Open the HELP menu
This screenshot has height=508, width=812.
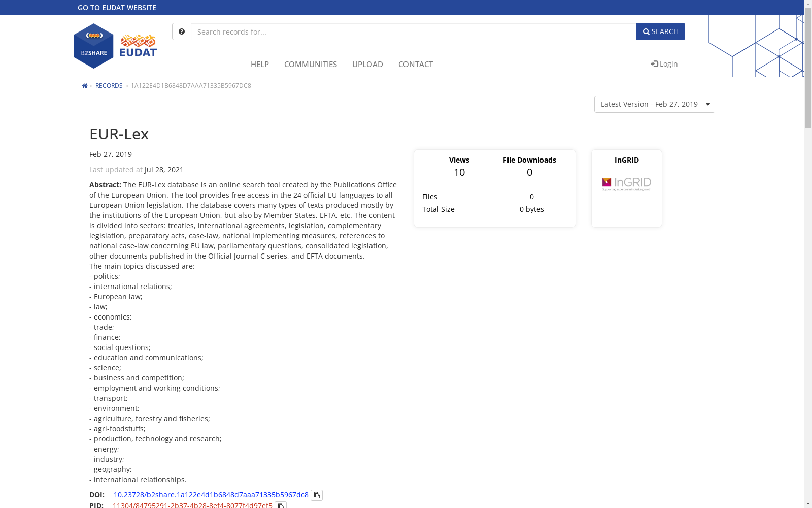(x=260, y=64)
